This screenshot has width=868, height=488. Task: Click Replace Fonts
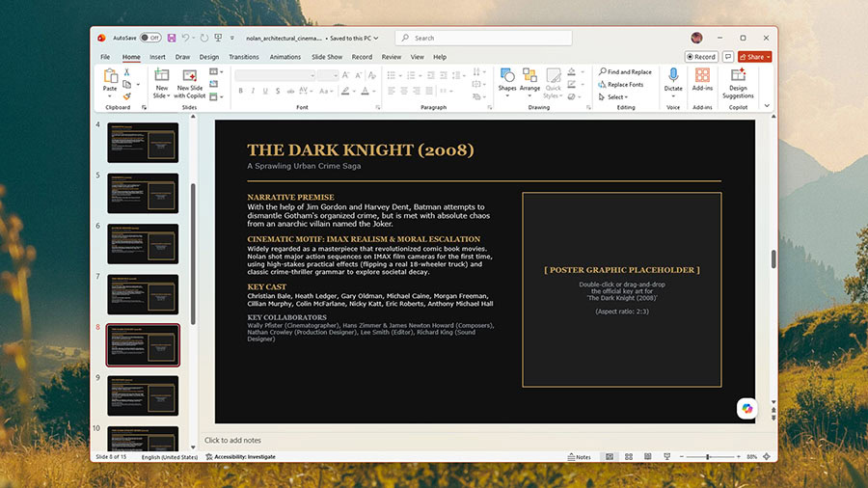(x=620, y=85)
